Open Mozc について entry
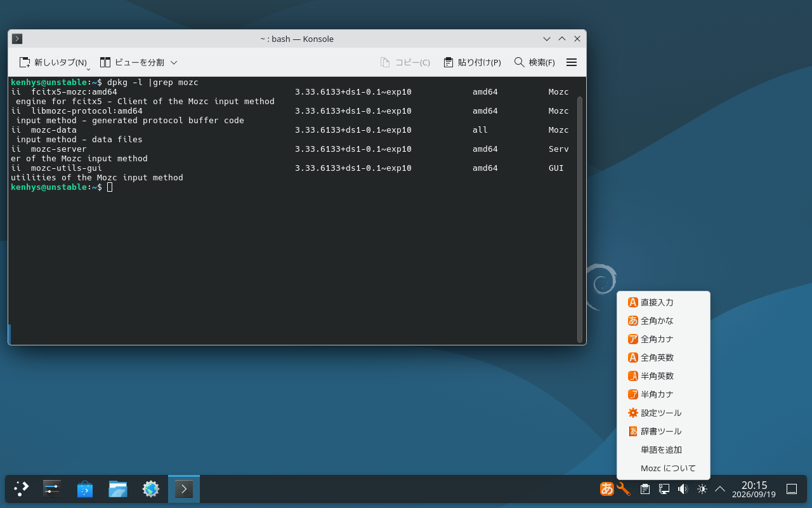 [663, 468]
